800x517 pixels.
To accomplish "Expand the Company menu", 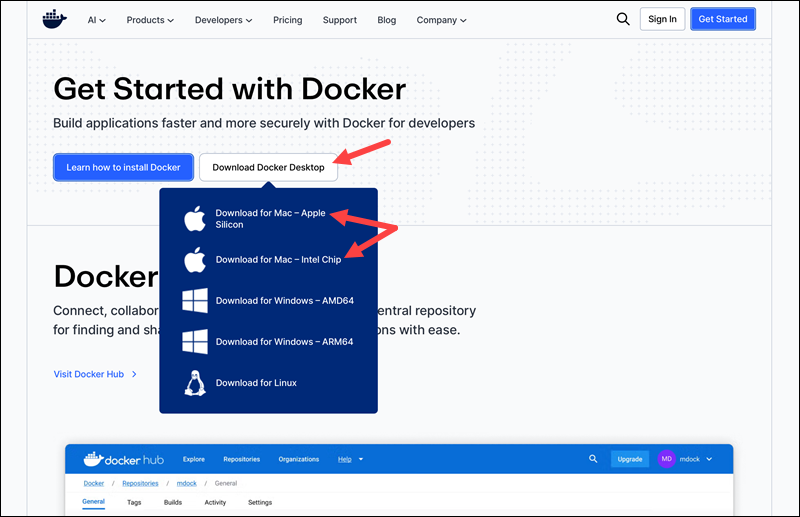I will click(441, 20).
